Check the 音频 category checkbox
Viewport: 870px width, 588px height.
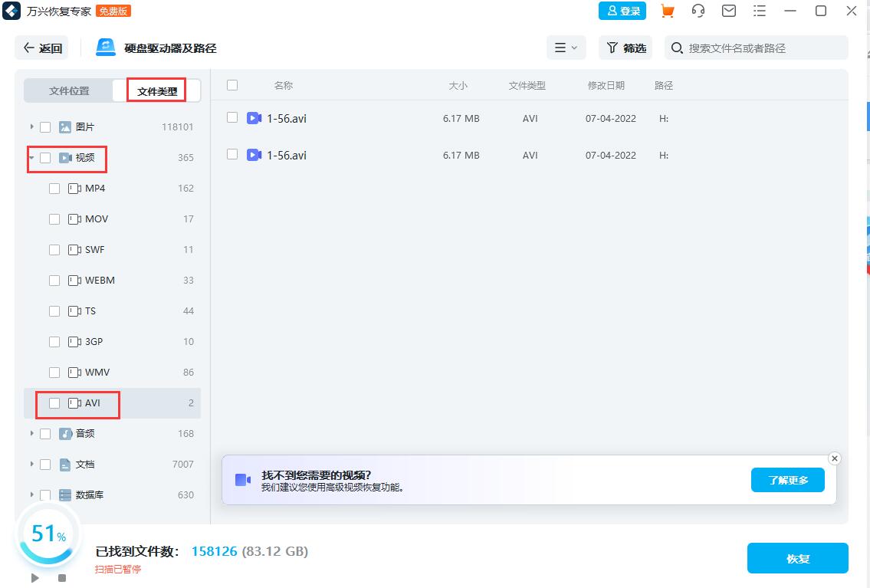[45, 434]
